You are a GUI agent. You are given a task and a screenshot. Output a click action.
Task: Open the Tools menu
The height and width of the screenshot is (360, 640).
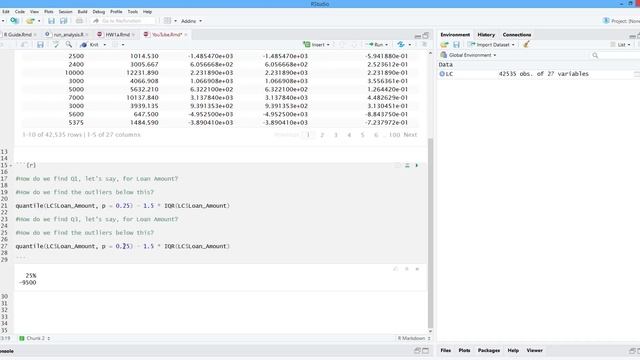(133, 12)
